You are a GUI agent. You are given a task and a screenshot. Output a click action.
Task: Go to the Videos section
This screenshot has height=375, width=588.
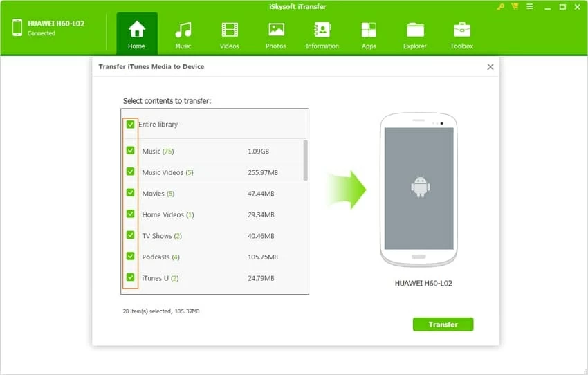point(229,35)
